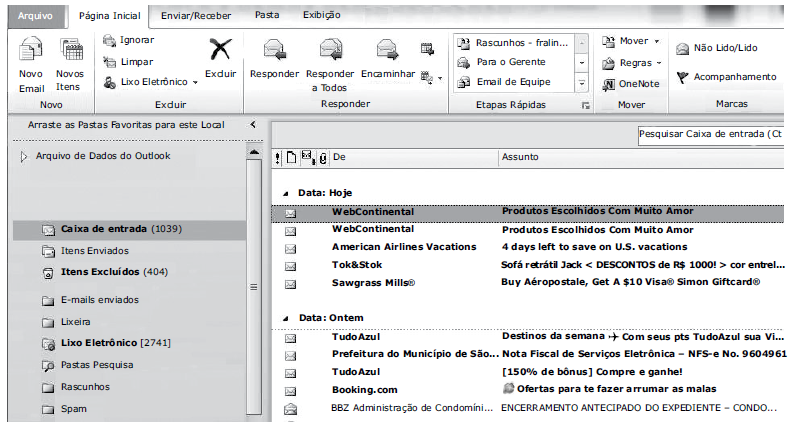The height and width of the screenshot is (430, 791).
Task: Click the Excluir delete icon
Action: (220, 50)
